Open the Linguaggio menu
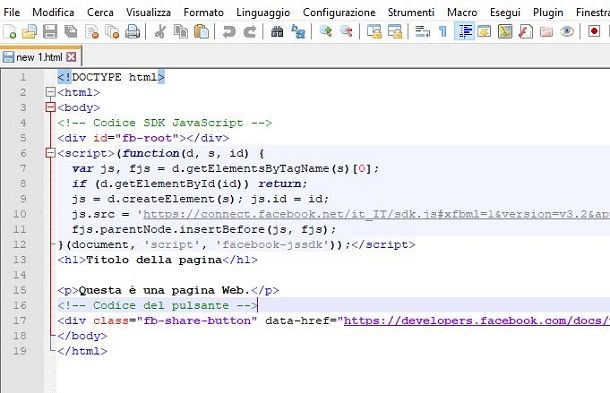This screenshot has width=610, height=393. pyautogui.click(x=263, y=12)
